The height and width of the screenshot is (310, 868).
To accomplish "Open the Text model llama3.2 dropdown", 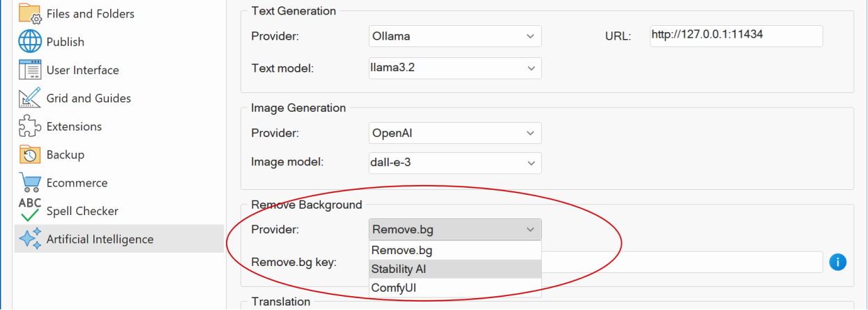I will click(455, 68).
